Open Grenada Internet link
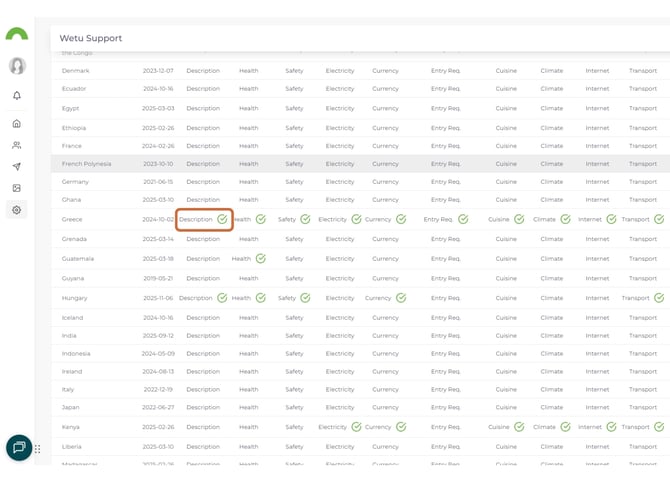 click(x=597, y=239)
